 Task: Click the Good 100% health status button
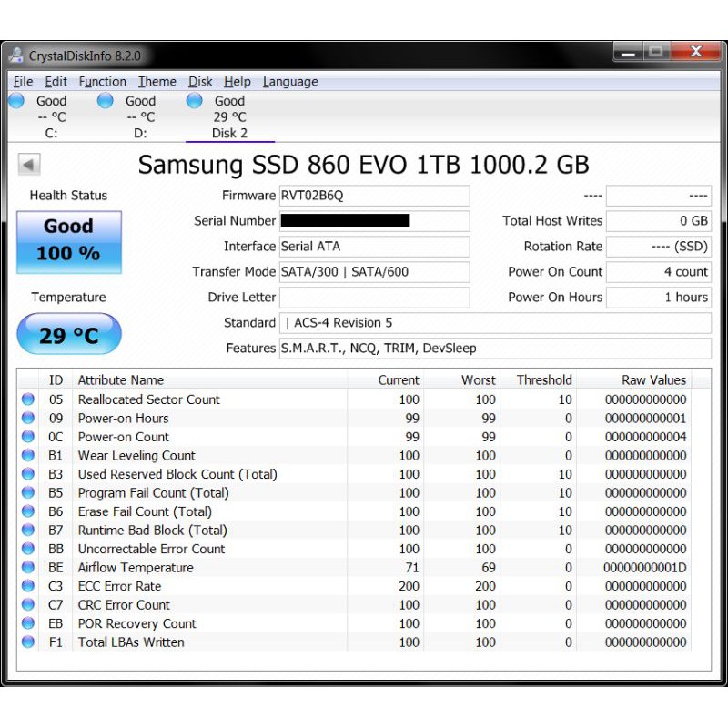[x=68, y=241]
